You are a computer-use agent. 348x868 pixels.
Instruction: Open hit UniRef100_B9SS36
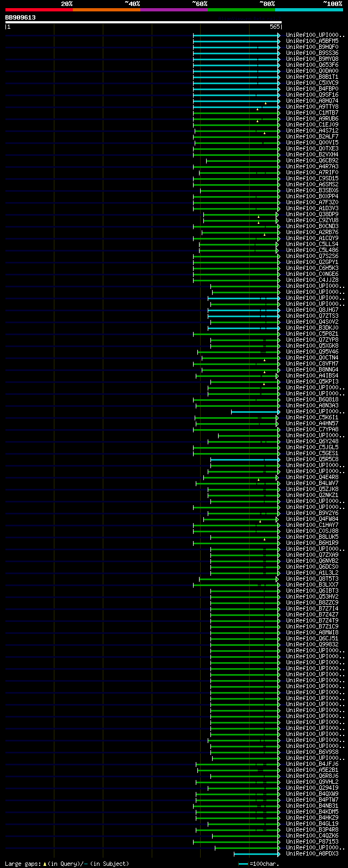click(x=312, y=53)
